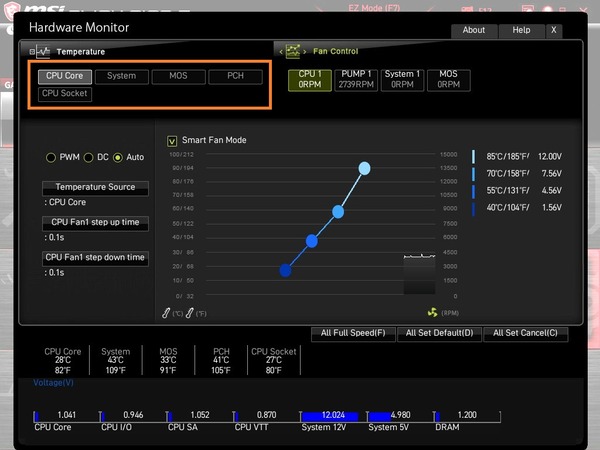
Task: Toggle the Smart Fan Mode checkbox
Action: click(x=172, y=141)
